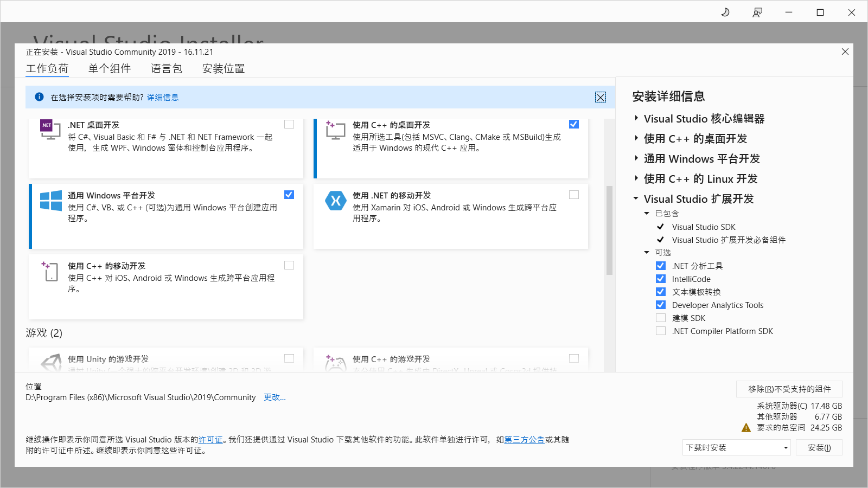Screen dimensions: 868x488
Task: Open the 许可证 link
Action: click(211, 440)
